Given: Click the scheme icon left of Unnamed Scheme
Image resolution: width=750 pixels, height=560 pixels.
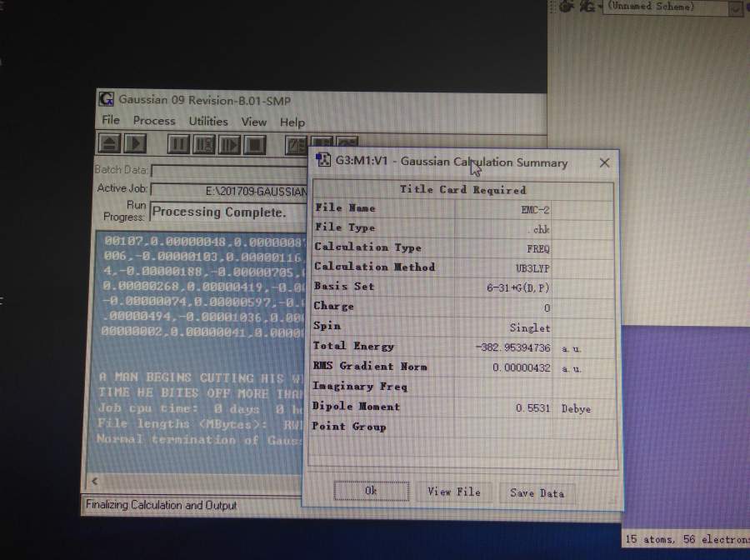Looking at the screenshot, I should [587, 6].
